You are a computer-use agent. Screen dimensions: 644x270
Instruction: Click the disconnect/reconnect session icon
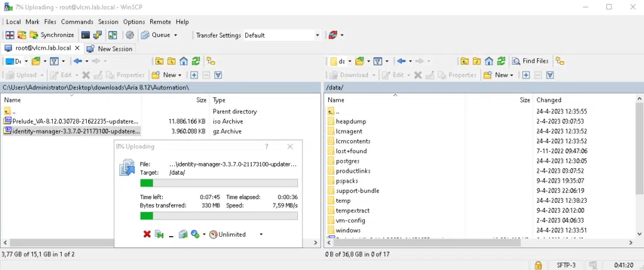pos(333,35)
